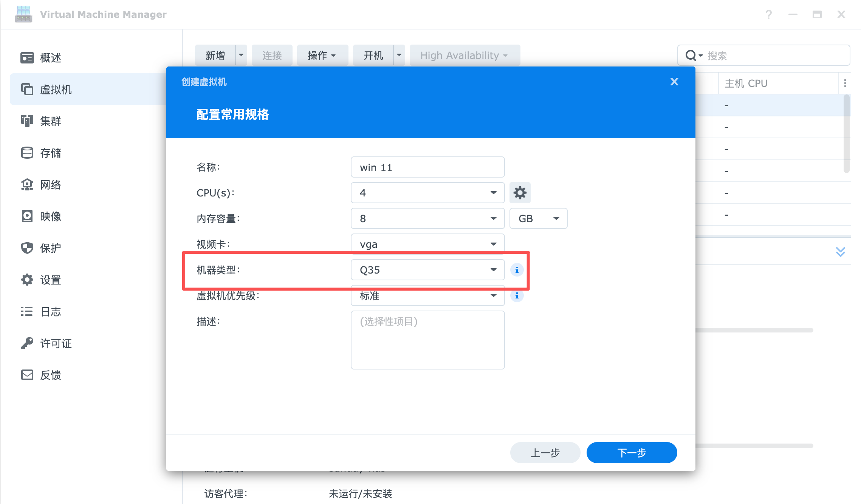Open the 日志 log menu item
The width and height of the screenshot is (861, 504).
(50, 312)
